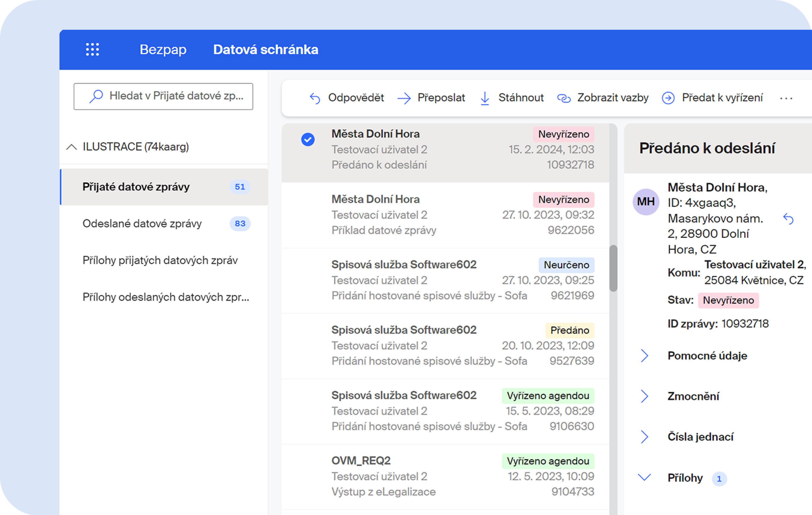Open Přílohy přijatých datových zpráv
812x515 pixels.
[160, 260]
